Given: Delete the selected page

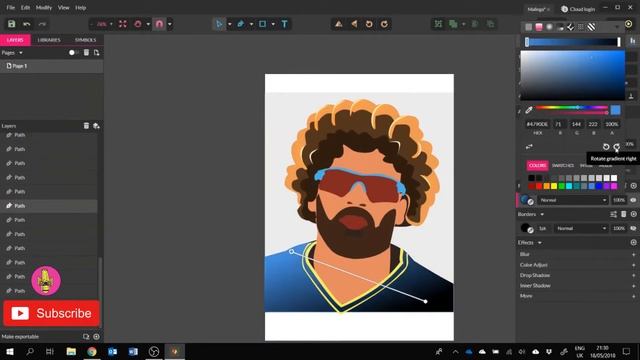Looking at the screenshot, I should point(86,53).
